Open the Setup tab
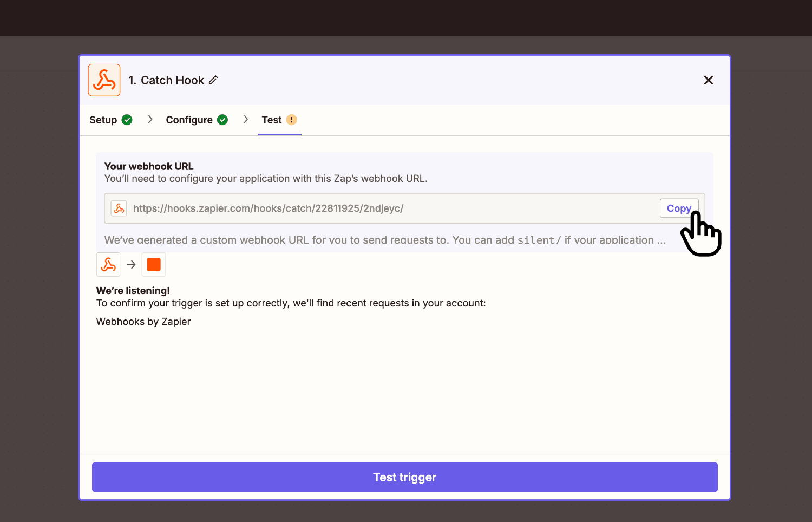The width and height of the screenshot is (812, 522). [111, 120]
